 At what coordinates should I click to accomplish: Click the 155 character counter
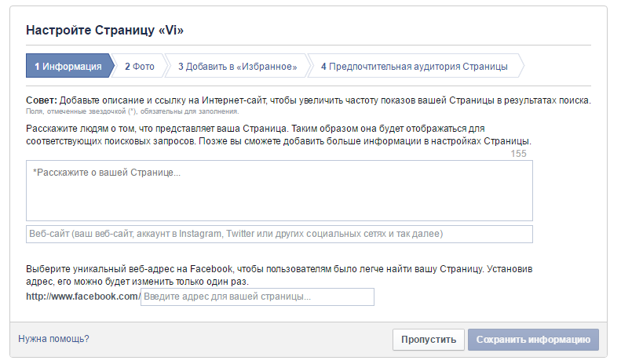point(518,154)
